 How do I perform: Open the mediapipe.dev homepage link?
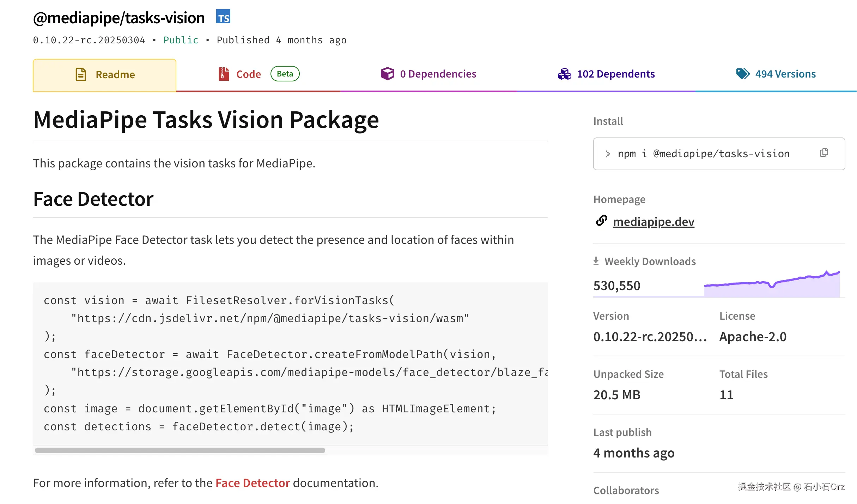pos(654,222)
